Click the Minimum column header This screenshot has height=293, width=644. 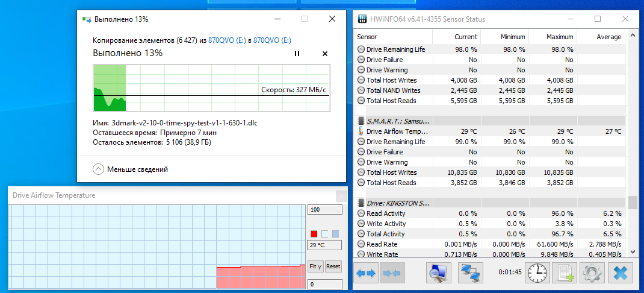[x=505, y=37]
